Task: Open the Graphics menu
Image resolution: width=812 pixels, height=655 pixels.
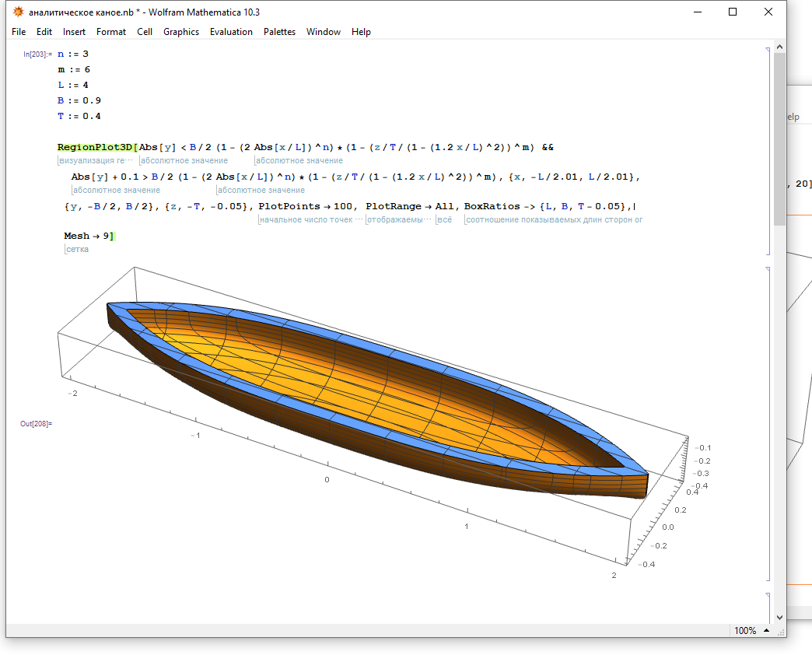Action: coord(181,32)
